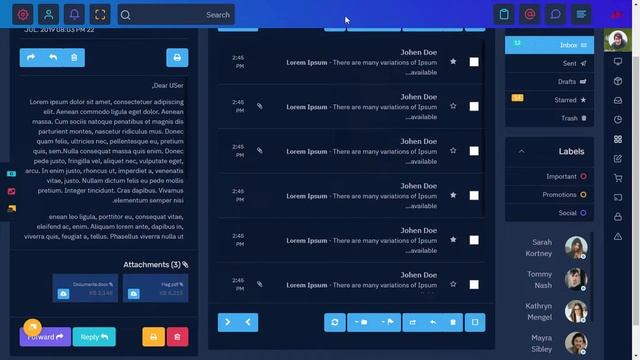Collapse the Labels section chevron
The height and width of the screenshot is (360, 640).
point(521,151)
